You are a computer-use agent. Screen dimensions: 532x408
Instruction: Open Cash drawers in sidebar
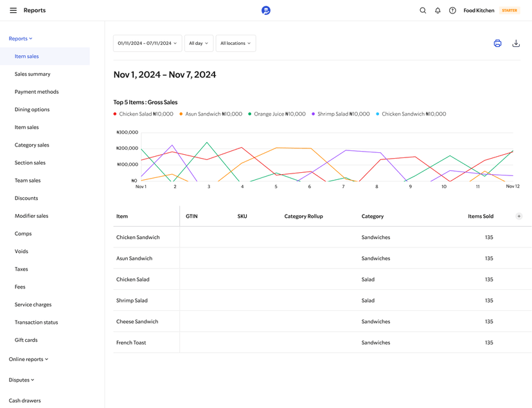(25, 400)
